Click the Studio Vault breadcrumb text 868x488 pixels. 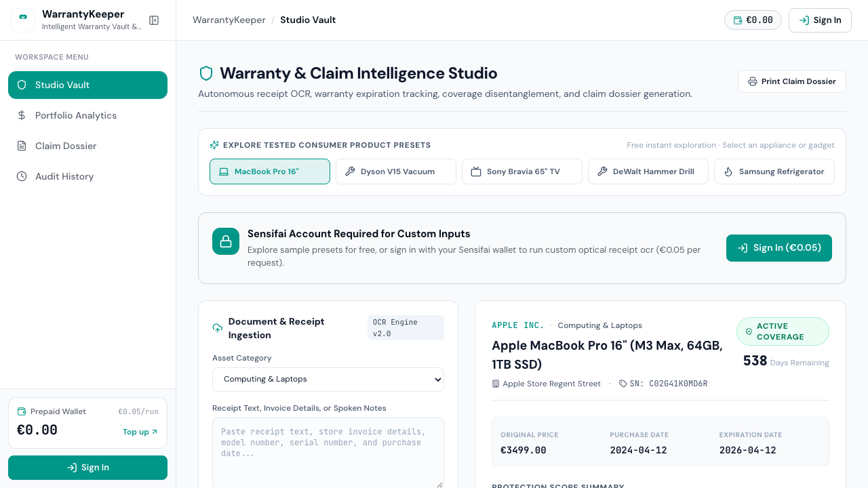click(308, 20)
